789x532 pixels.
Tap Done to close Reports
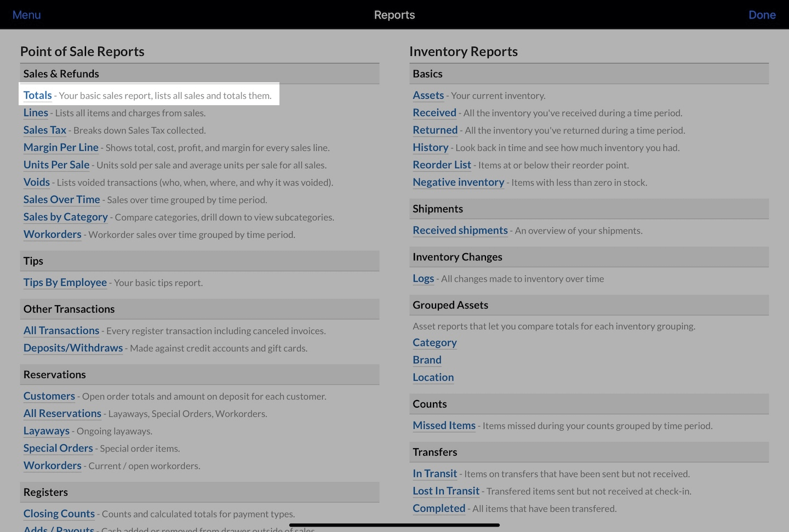(762, 15)
